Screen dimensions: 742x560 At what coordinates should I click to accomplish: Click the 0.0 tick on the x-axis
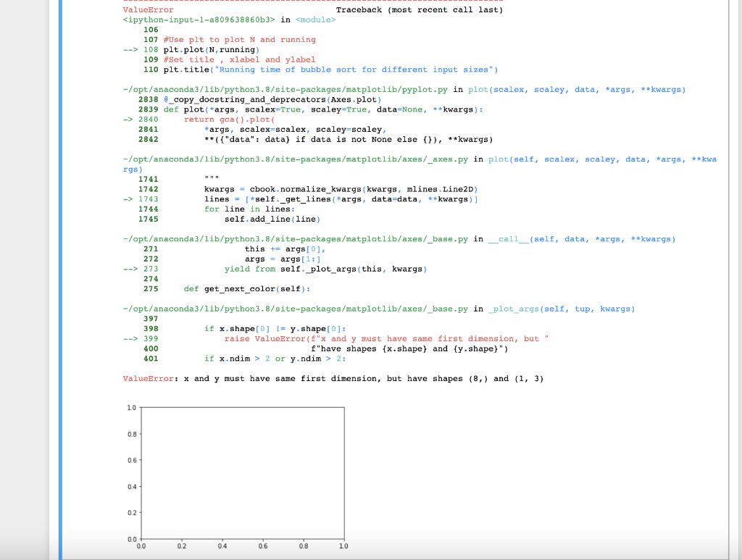[141, 546]
